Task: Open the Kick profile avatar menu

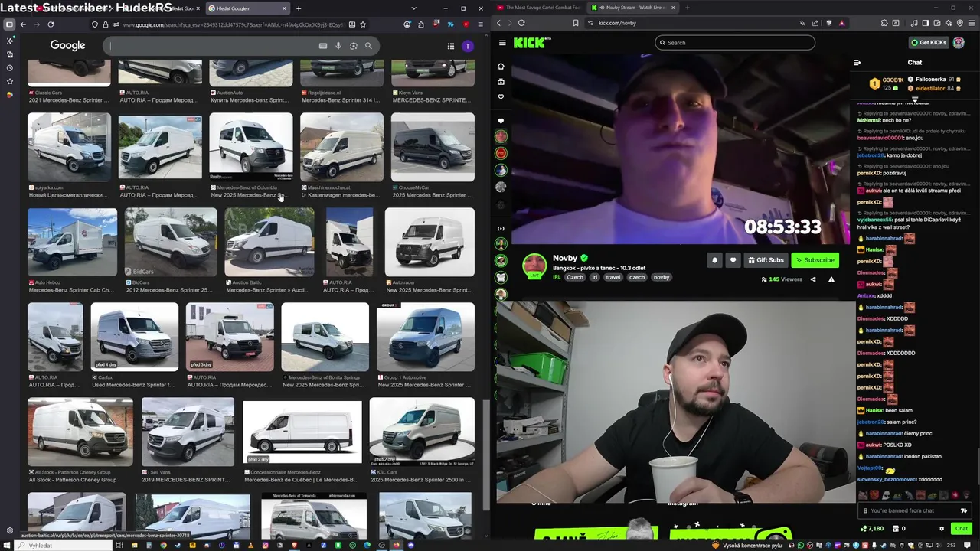Action: tap(959, 43)
